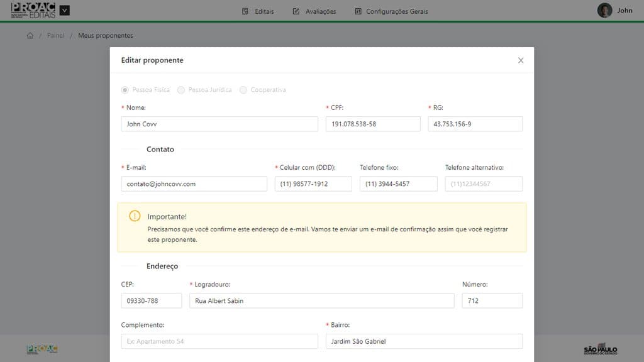Click the Configurações Gerais panel icon

click(358, 11)
